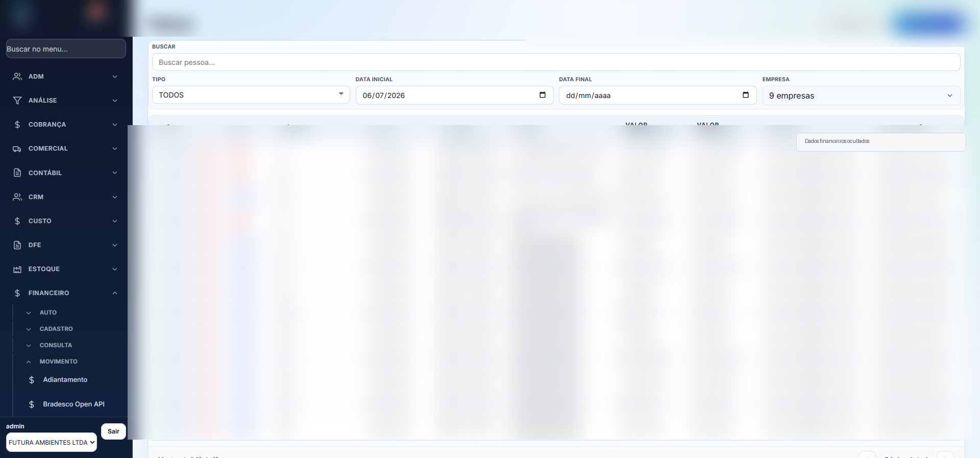Open the FUTURA AMBIENTES LTDA company selector

coord(52,442)
